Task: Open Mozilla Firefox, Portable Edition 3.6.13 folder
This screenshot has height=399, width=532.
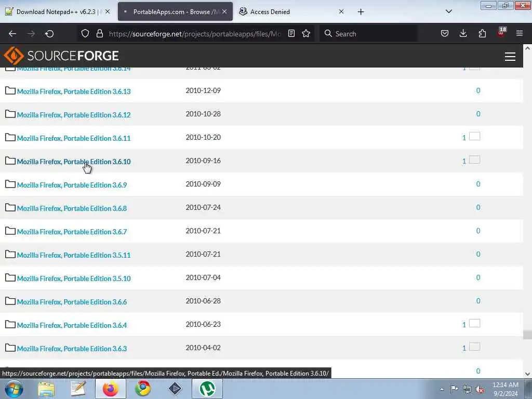Action: [x=74, y=91]
